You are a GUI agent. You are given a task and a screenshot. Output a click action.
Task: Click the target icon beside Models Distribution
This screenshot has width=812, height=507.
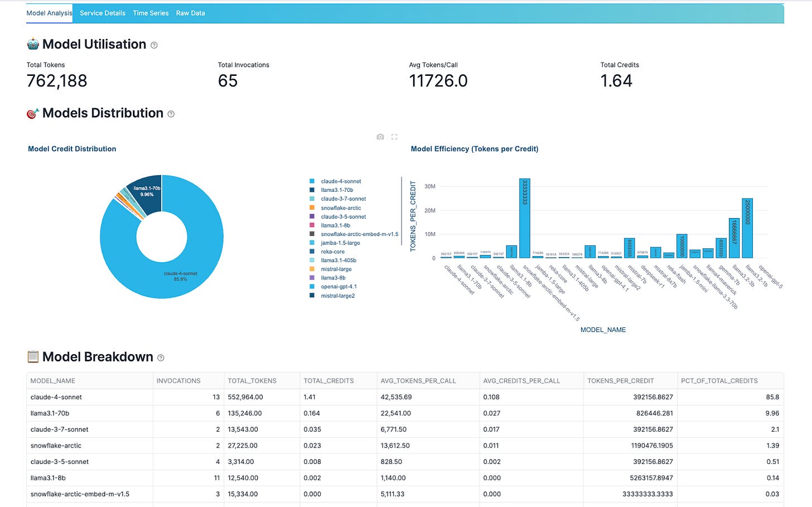pyautogui.click(x=33, y=113)
